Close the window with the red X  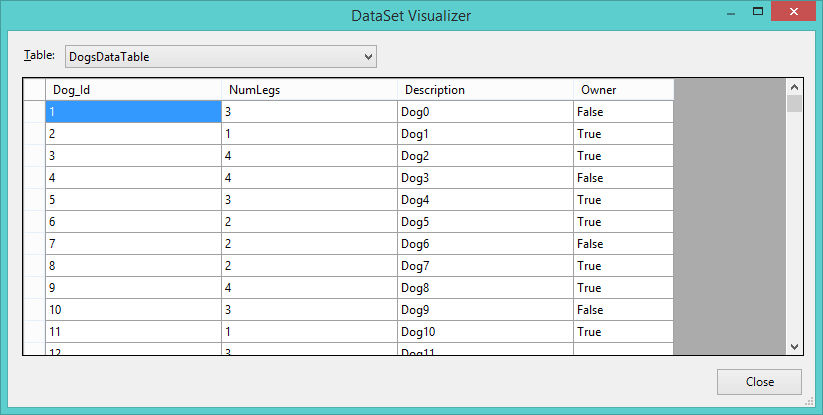tap(793, 12)
